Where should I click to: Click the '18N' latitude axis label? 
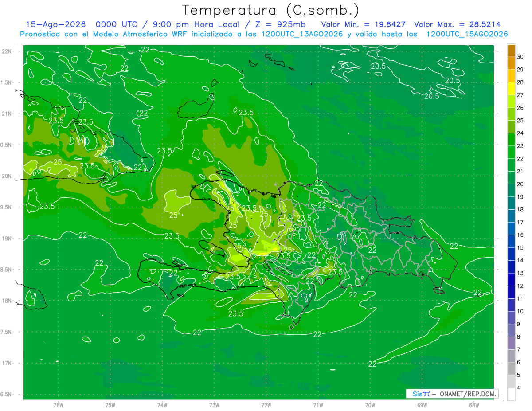[x=7, y=301]
